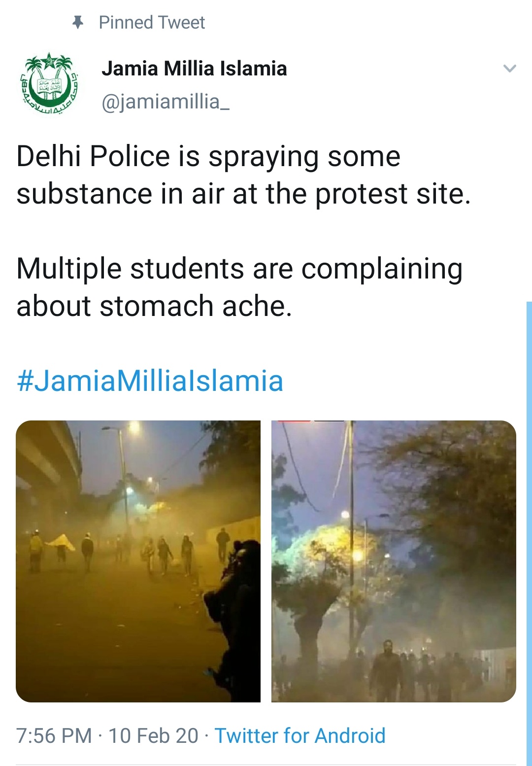
Task: Expand tweet options with the chevron arrow
Action: [x=510, y=69]
